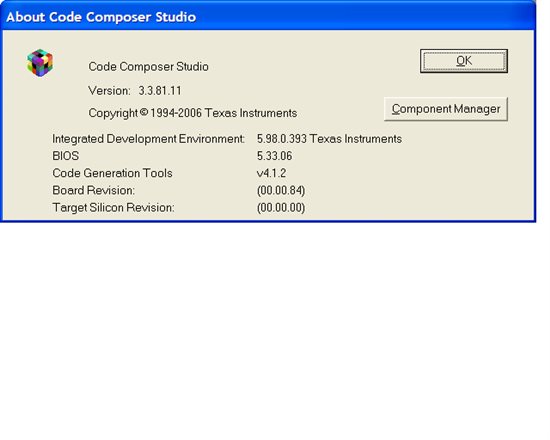Click the OK button
550x440 pixels.
coord(464,61)
